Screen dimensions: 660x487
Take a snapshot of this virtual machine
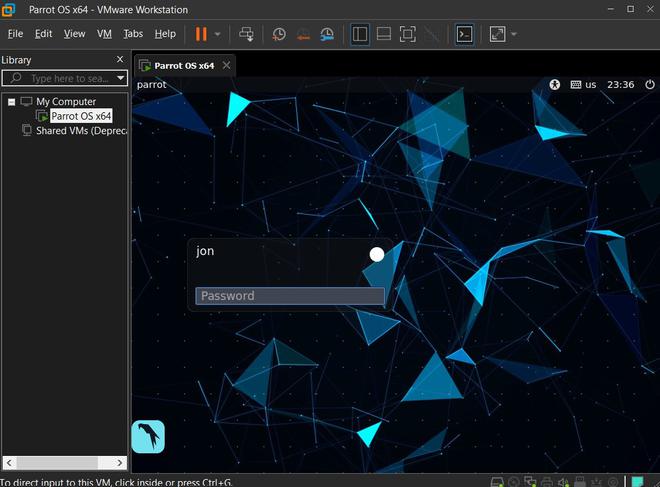(279, 34)
